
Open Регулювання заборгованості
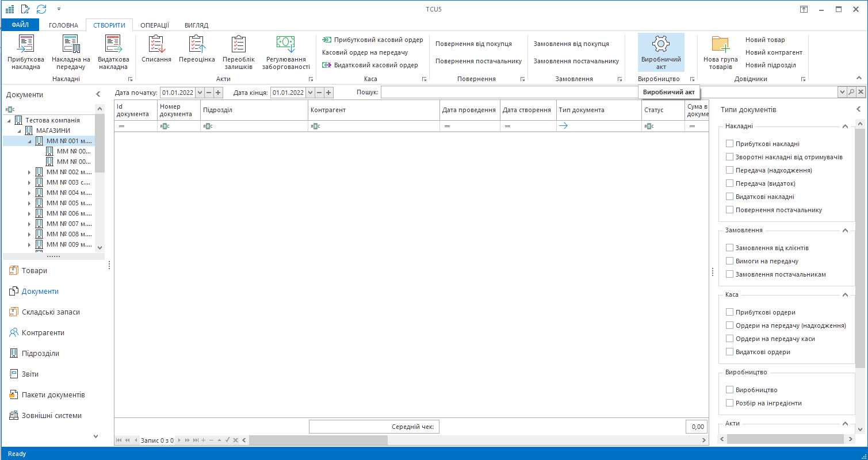click(x=286, y=52)
